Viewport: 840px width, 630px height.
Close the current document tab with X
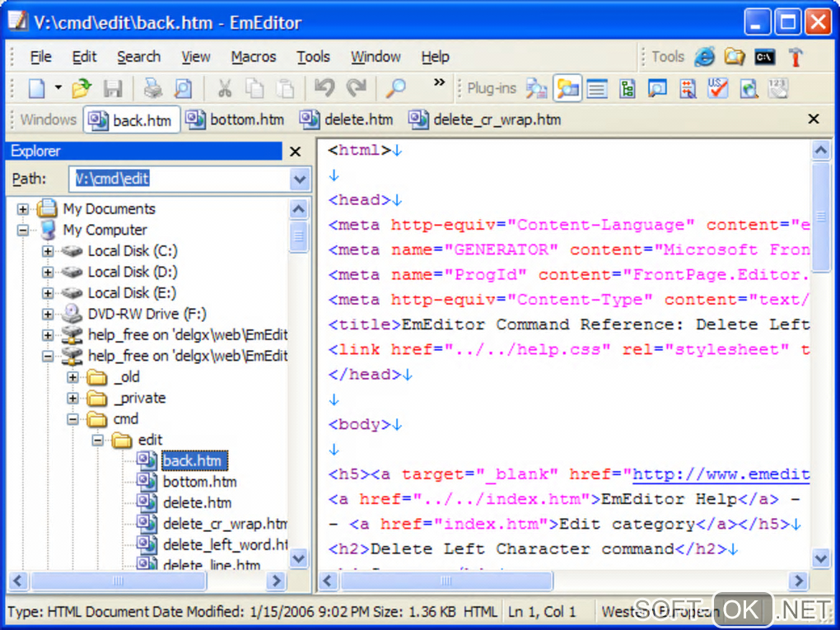point(813,119)
